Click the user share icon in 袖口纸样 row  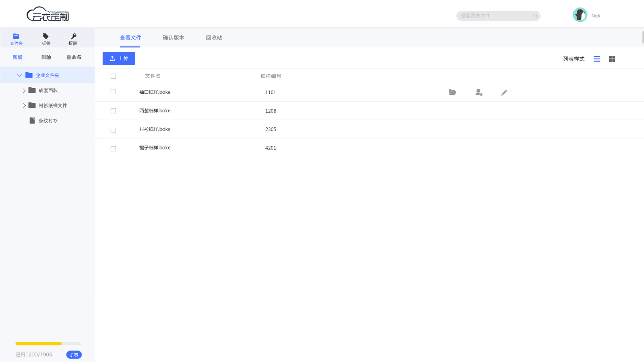479,92
